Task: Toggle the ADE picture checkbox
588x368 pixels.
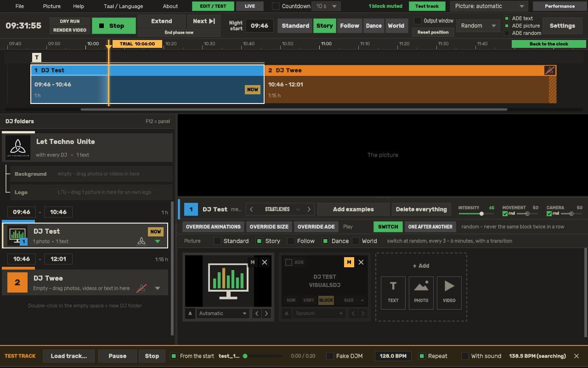Action: pyautogui.click(x=507, y=26)
